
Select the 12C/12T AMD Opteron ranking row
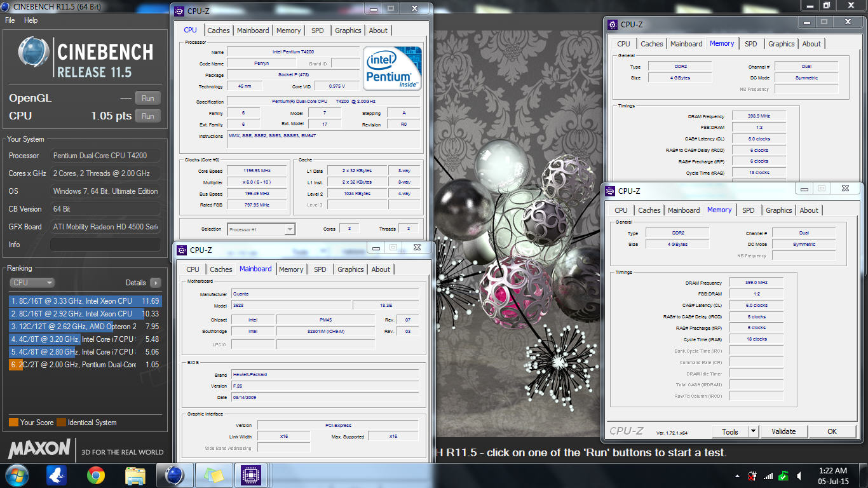tap(85, 327)
